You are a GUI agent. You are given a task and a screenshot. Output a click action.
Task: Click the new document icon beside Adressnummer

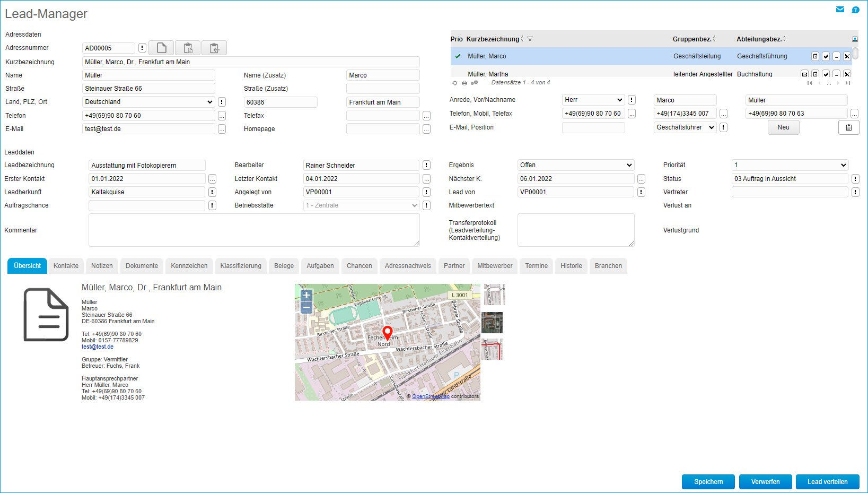click(161, 48)
